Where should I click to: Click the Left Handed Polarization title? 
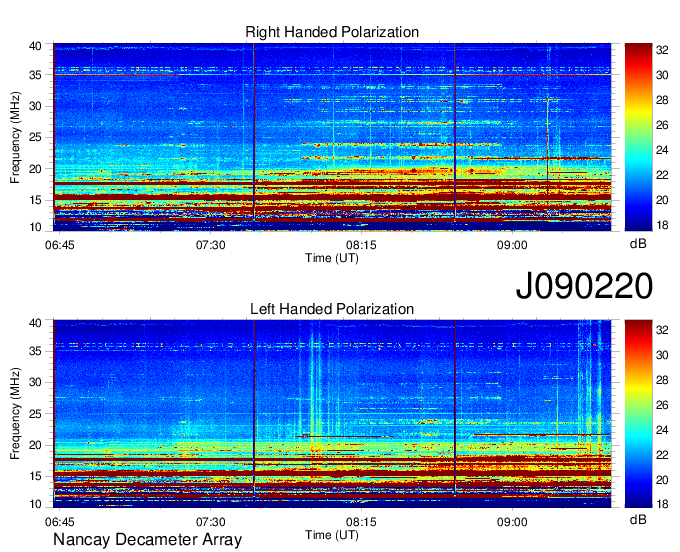coord(332,309)
